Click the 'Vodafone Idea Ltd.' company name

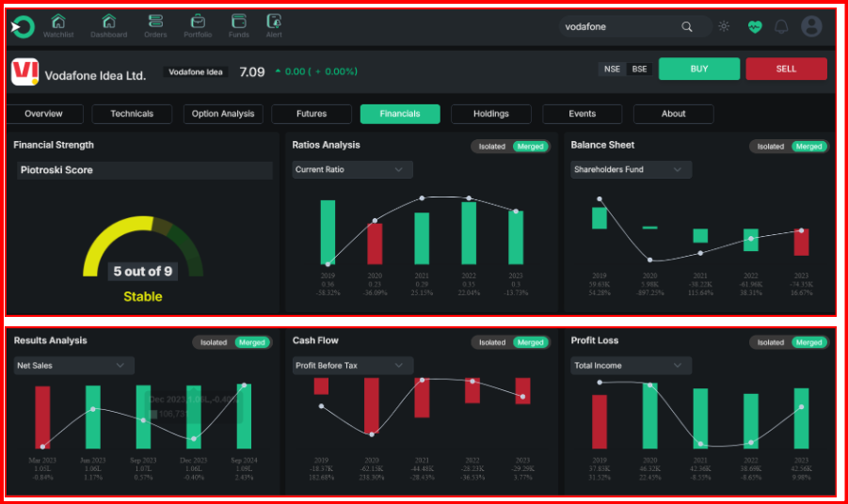[96, 75]
